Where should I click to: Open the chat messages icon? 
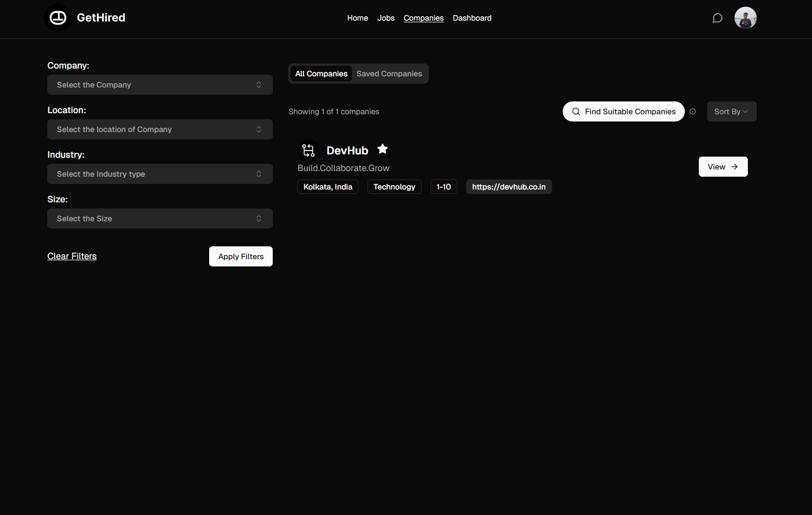pos(718,18)
